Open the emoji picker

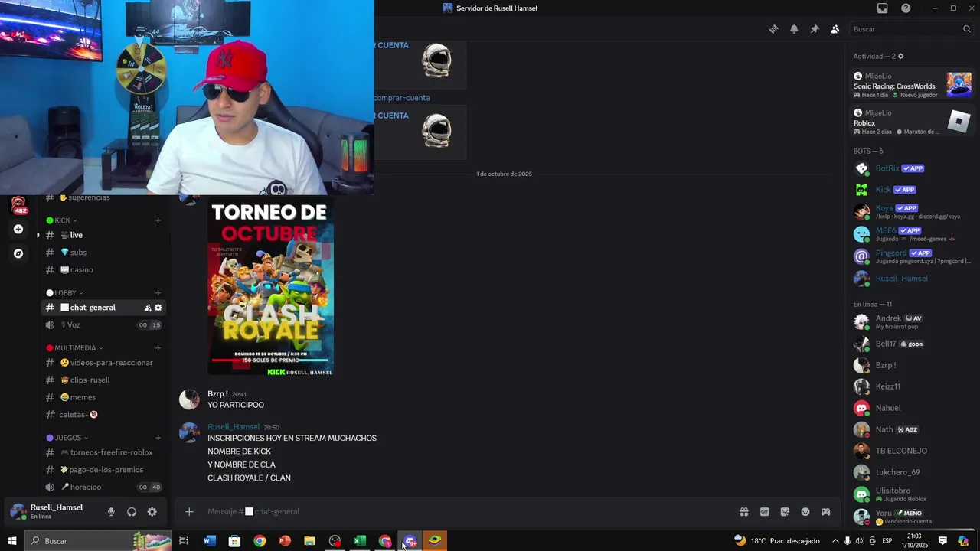[805, 512]
